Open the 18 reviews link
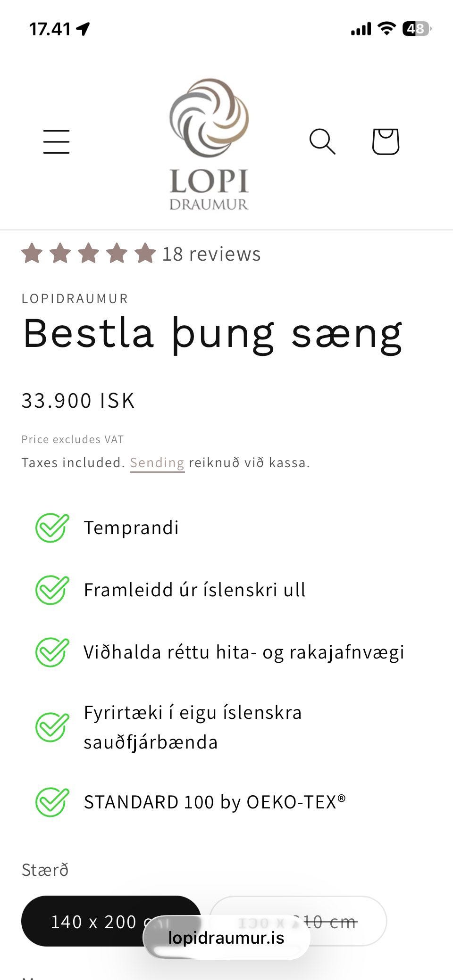Viewport: 453px width, 980px height. (211, 254)
